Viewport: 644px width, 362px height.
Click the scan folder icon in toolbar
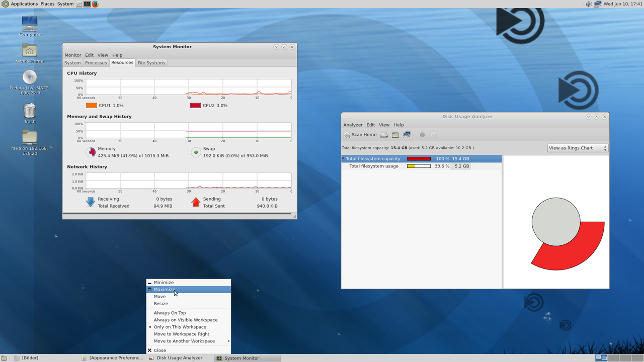coord(395,135)
